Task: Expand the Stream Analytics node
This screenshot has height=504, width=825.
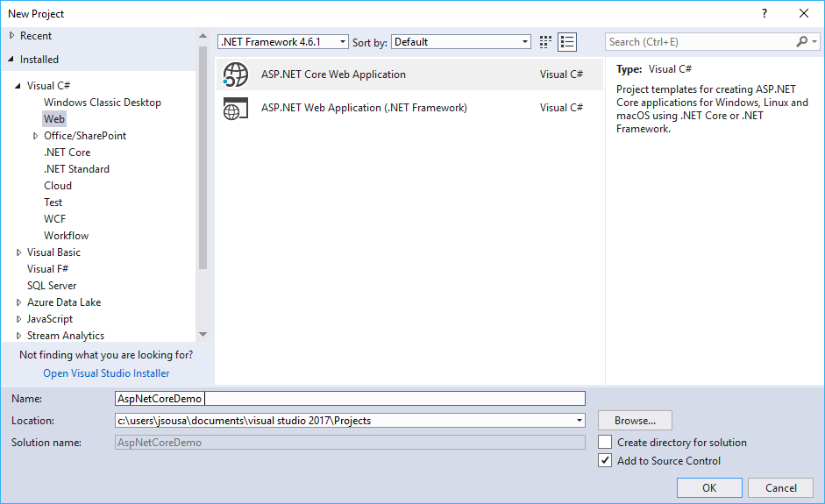Action: click(x=18, y=336)
